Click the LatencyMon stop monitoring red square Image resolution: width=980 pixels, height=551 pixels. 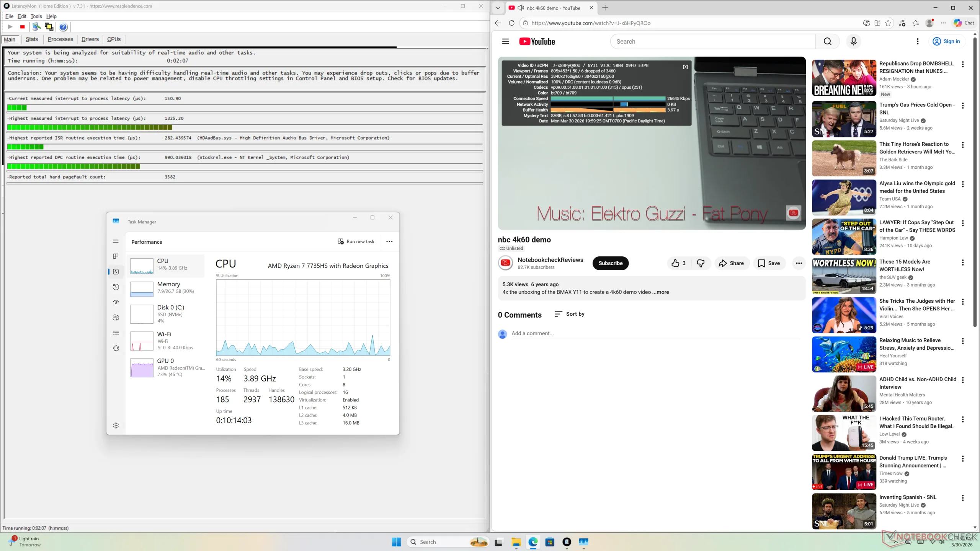[22, 27]
